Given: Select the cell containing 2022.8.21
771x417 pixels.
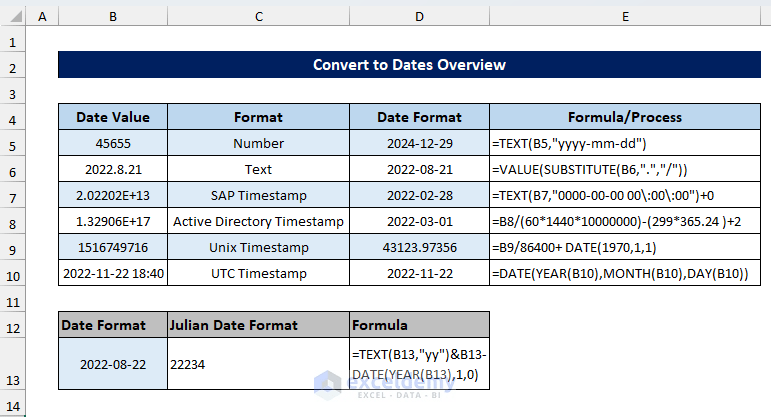Looking at the screenshot, I should [x=113, y=169].
